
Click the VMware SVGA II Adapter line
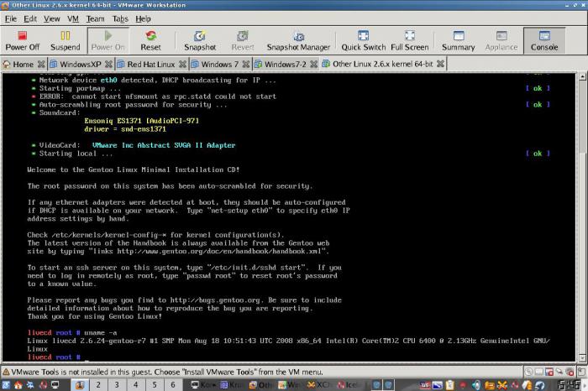(x=164, y=145)
